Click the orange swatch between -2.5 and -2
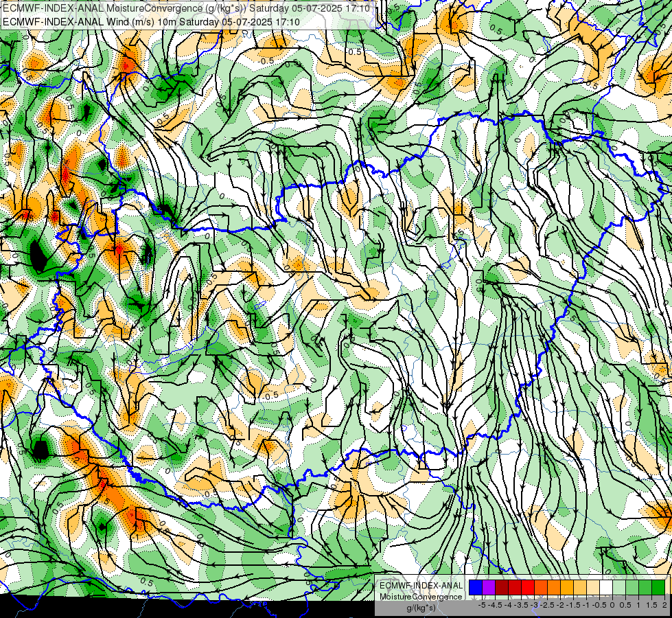The image size is (672, 618). tap(554, 588)
